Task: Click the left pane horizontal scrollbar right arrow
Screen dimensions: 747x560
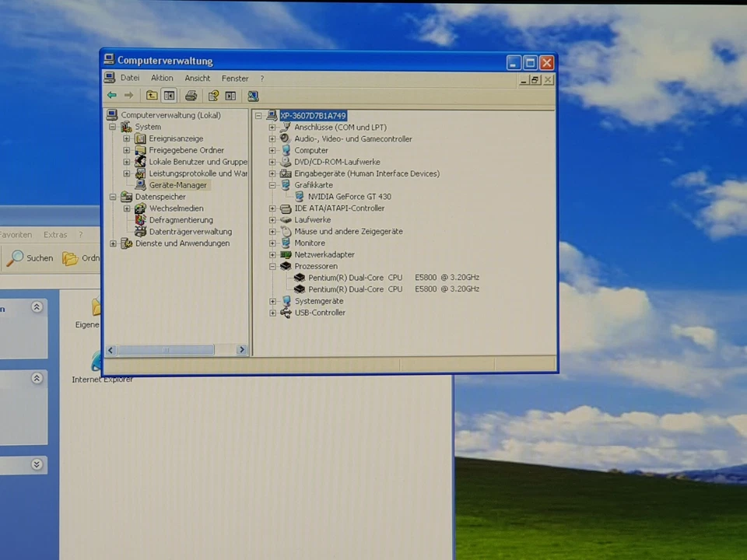Action: pos(241,350)
